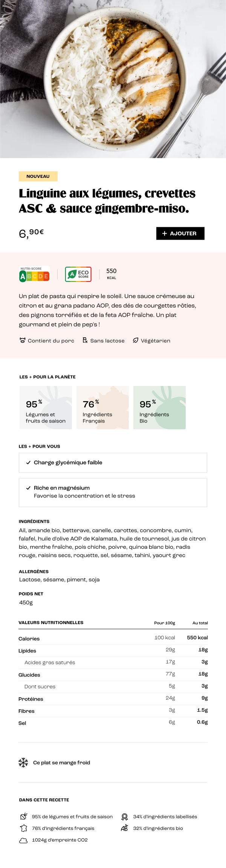Viewport: 226px width, 868px height.
Task: Click the vegetarian leaf icon
Action: tap(136, 340)
